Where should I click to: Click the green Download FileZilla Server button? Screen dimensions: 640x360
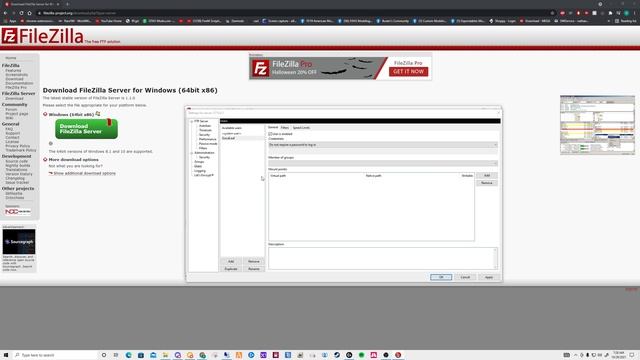87,129
